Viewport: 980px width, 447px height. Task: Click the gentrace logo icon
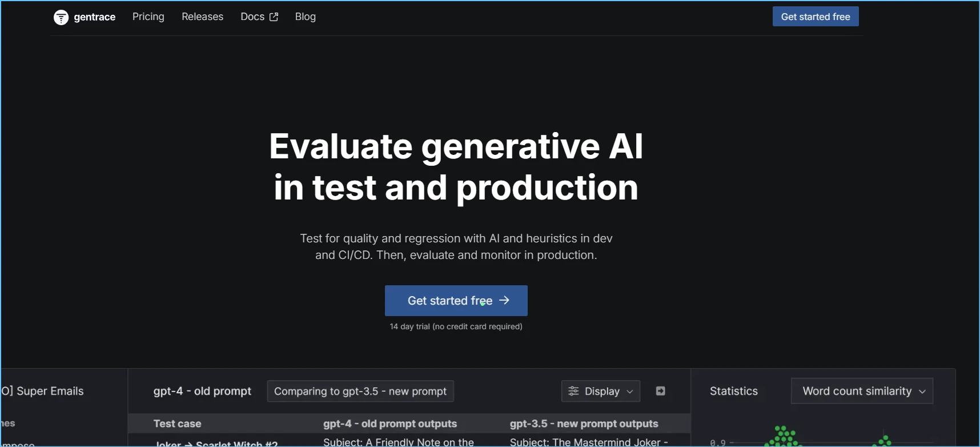[61, 17]
